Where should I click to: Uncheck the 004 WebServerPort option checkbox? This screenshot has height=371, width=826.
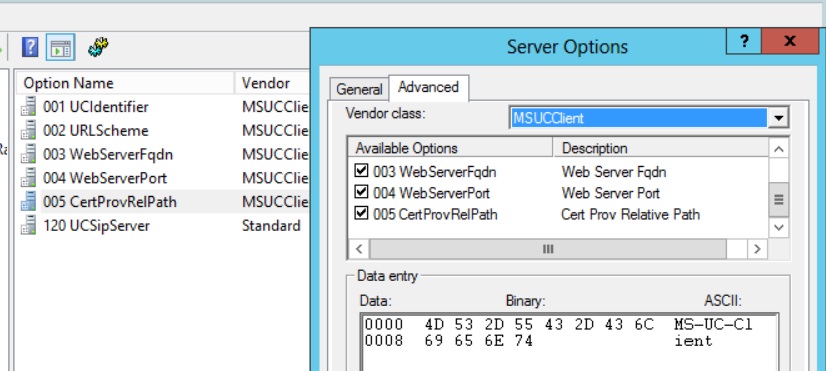click(x=361, y=192)
